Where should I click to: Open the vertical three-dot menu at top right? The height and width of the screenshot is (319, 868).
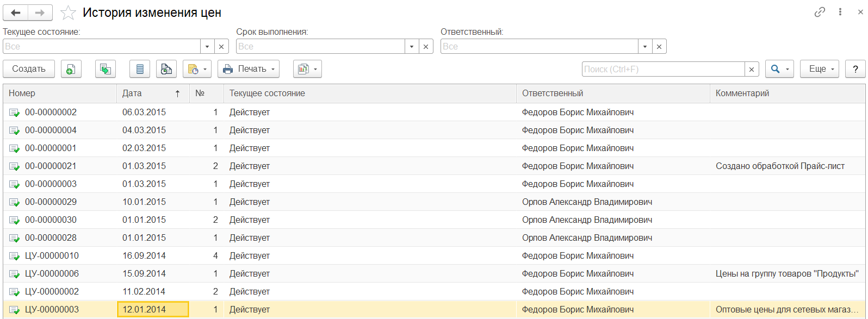(x=841, y=12)
